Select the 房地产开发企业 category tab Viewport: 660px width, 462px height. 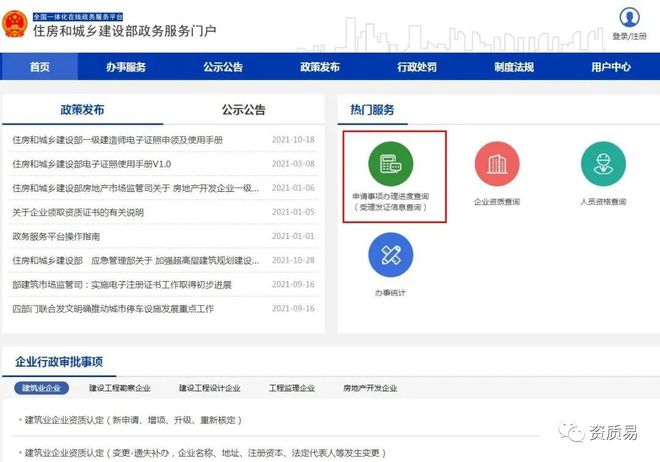pos(370,388)
